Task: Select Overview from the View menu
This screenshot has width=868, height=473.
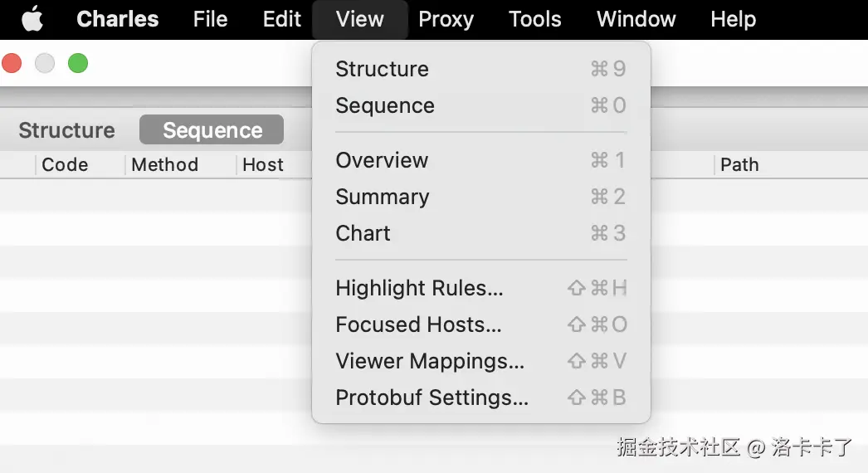Action: click(x=481, y=160)
